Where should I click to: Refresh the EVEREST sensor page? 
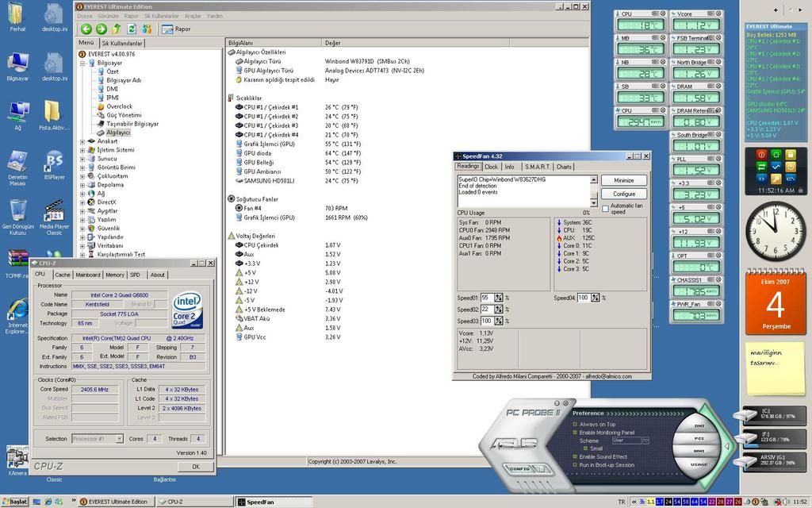[132, 29]
